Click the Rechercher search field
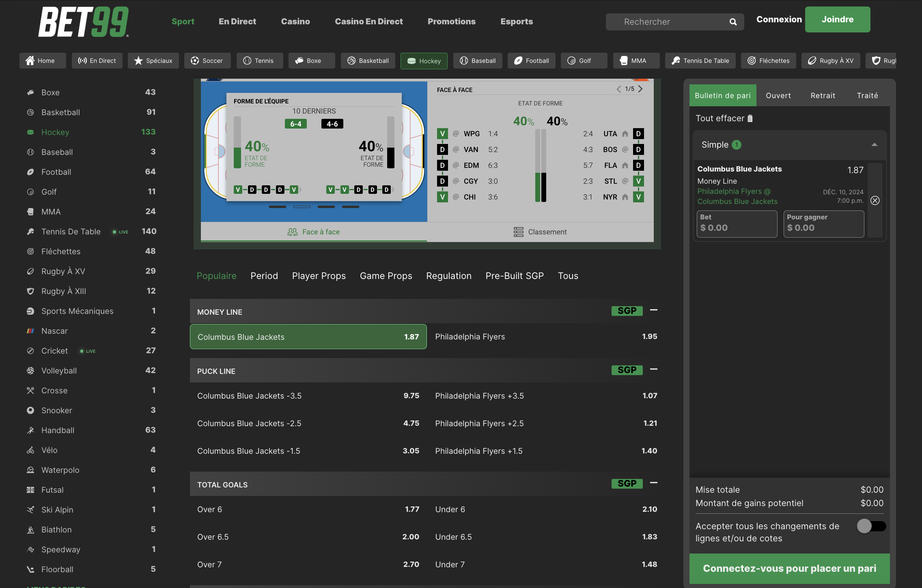 (674, 22)
